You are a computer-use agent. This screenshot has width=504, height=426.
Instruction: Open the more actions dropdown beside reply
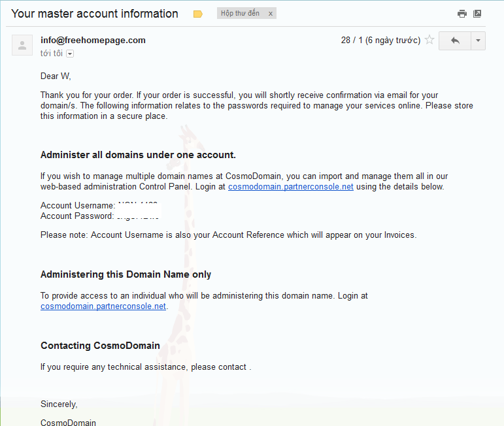pyautogui.click(x=478, y=41)
